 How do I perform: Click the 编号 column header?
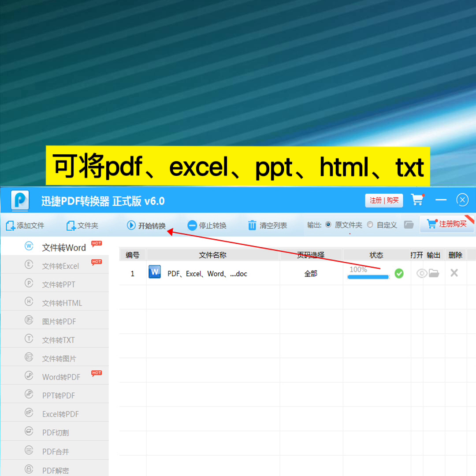coord(132,255)
